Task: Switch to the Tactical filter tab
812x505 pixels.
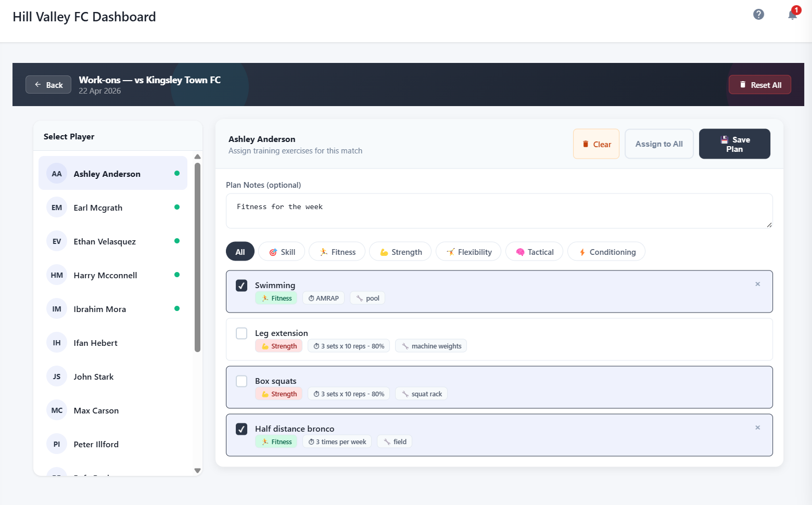Action: [534, 252]
